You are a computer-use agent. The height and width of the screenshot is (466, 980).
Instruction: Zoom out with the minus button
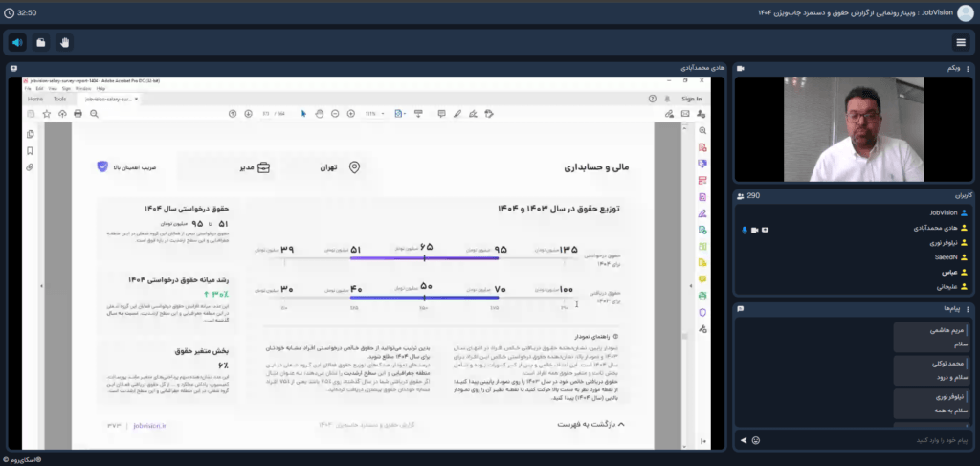(x=335, y=114)
